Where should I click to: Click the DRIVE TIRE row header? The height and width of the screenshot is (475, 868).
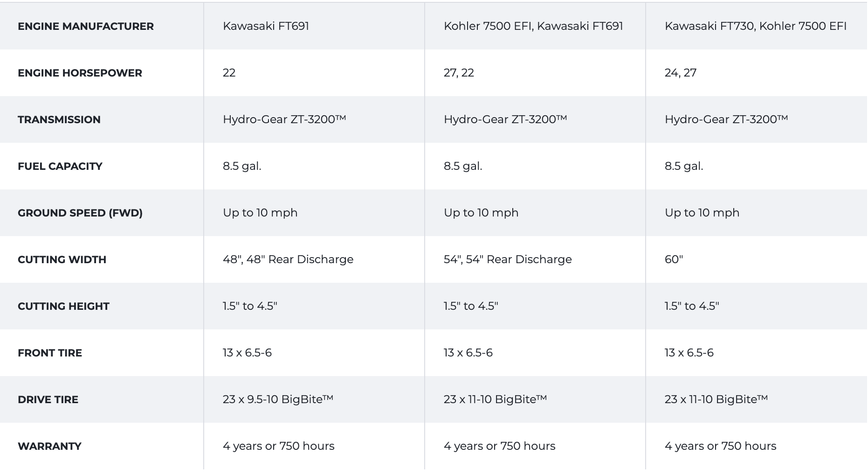[48, 399]
